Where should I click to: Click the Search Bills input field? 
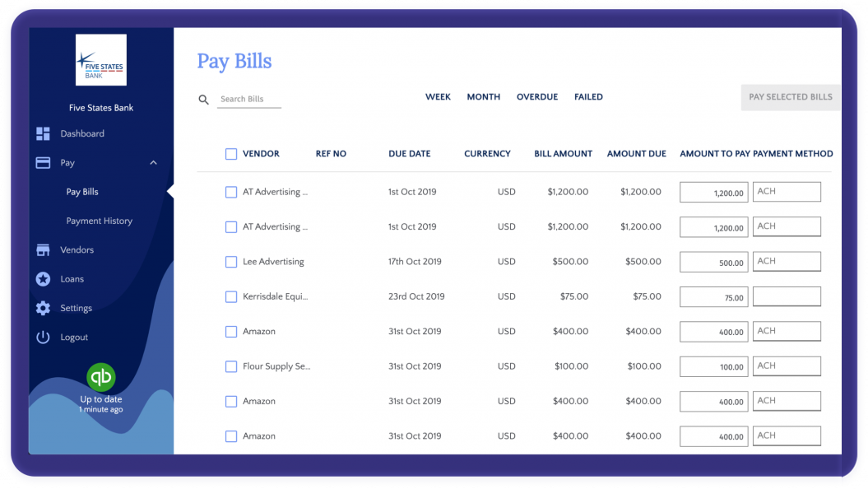click(x=249, y=100)
